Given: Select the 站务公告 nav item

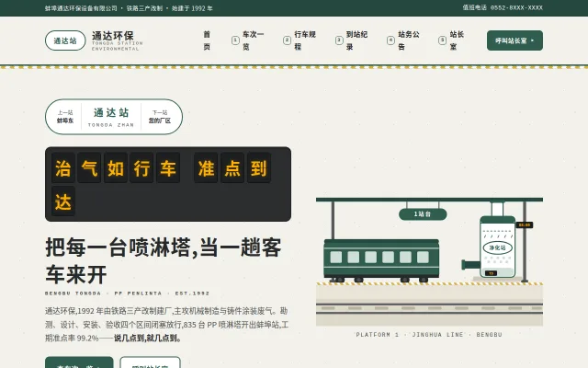Looking at the screenshot, I should [x=403, y=40].
